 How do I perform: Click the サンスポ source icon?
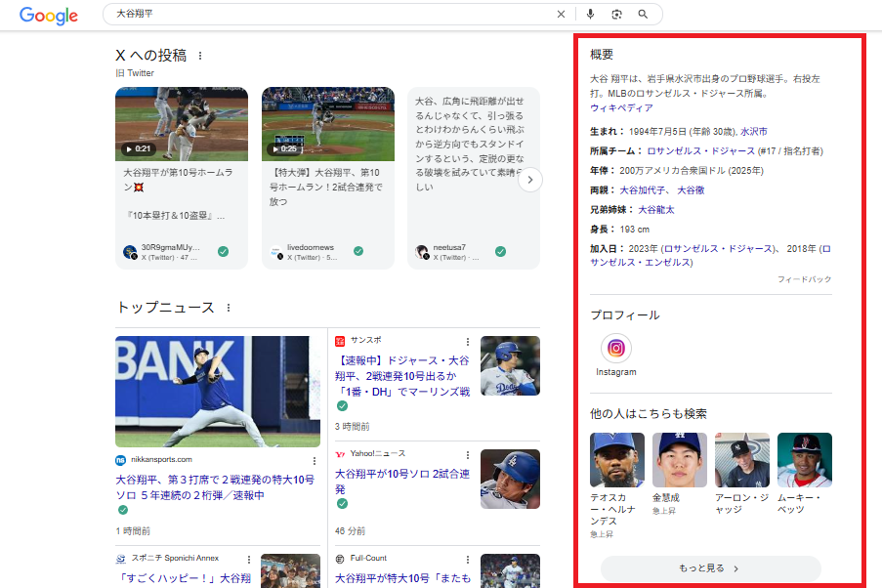point(340,341)
